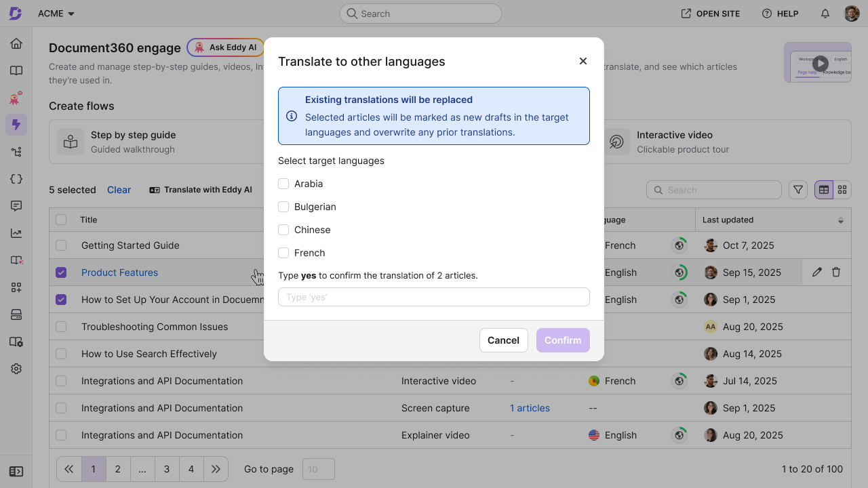The height and width of the screenshot is (488, 868).
Task: Open the Widgets grid-plus sidebar icon
Action: coord(16,287)
